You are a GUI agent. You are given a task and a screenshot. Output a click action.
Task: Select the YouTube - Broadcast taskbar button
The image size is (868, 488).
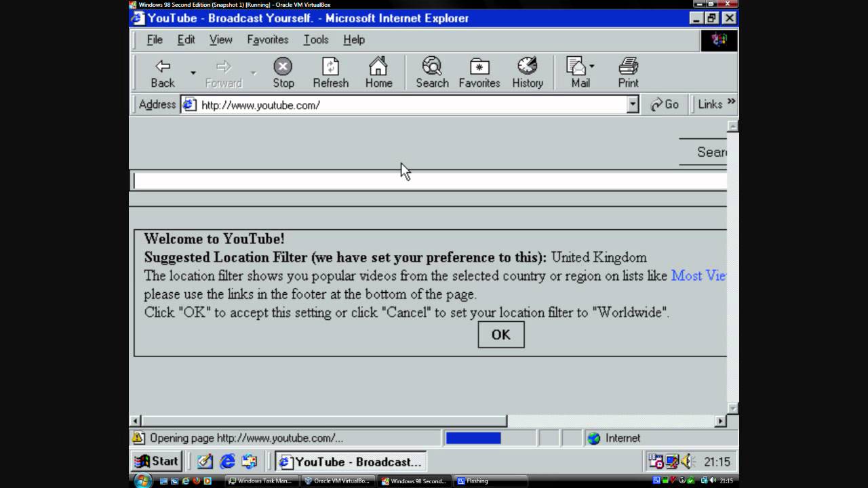[x=351, y=462]
